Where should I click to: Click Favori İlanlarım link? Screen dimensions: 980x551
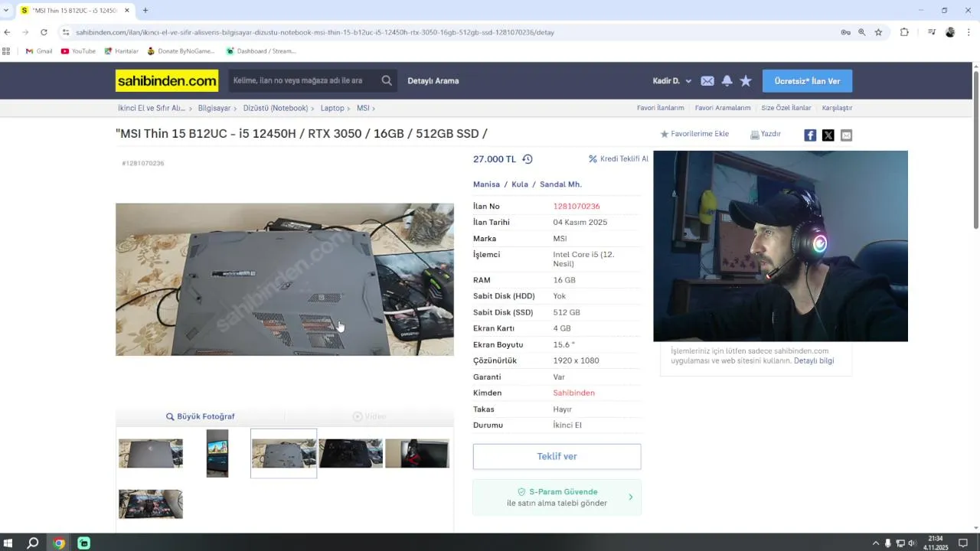click(660, 108)
